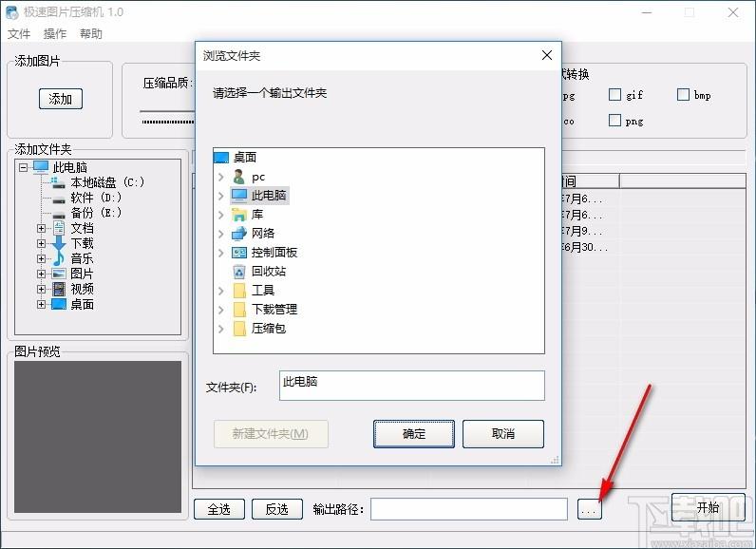Click the 压缩包 folder icon
Image resolution: width=756 pixels, height=549 pixels.
pos(239,329)
